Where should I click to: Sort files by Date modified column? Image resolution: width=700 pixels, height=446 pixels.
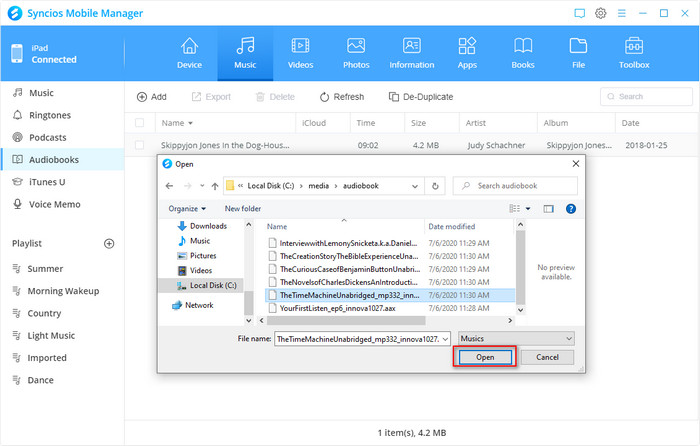tap(451, 226)
